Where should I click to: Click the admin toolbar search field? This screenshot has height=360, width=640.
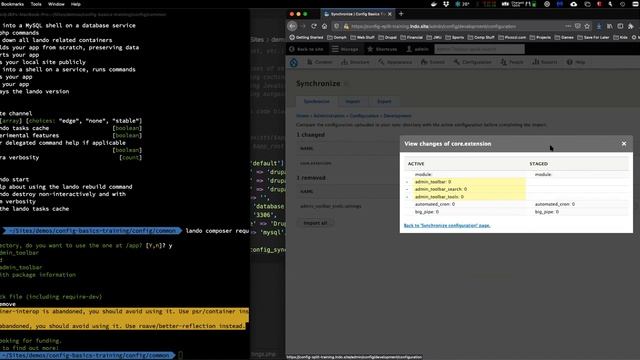479,49
